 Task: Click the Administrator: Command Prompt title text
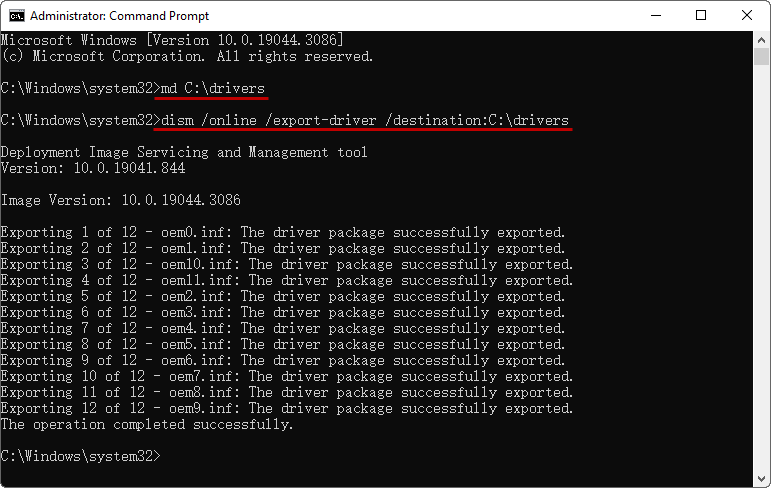tap(119, 16)
